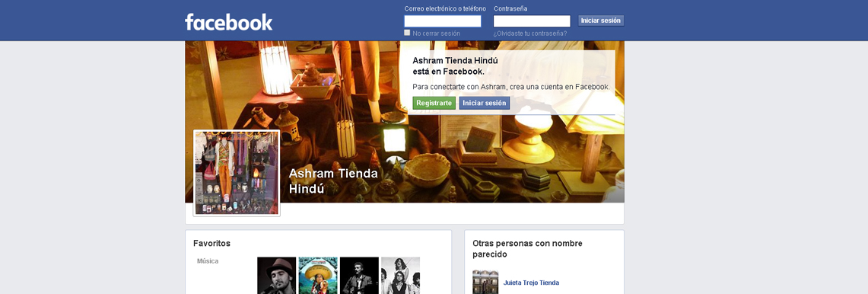Image resolution: width=868 pixels, height=294 pixels.
Task: Click the Música label
Action: pos(208,261)
